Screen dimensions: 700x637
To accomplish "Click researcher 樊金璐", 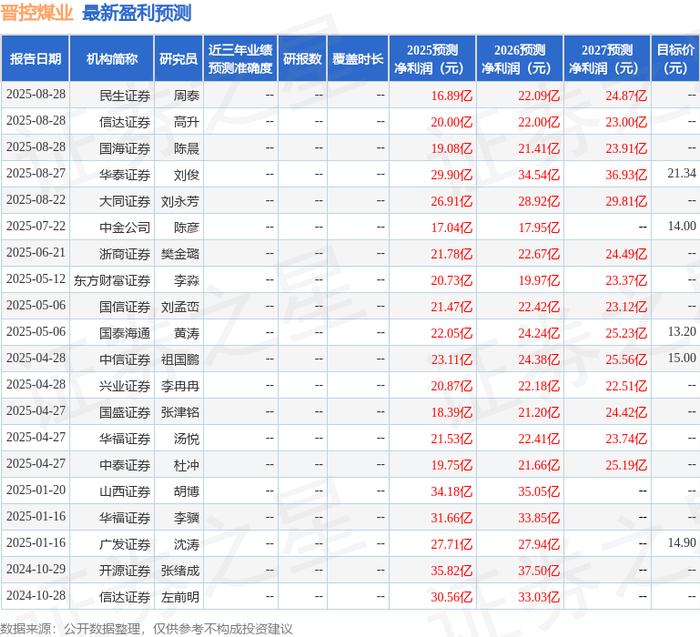I will [180, 254].
